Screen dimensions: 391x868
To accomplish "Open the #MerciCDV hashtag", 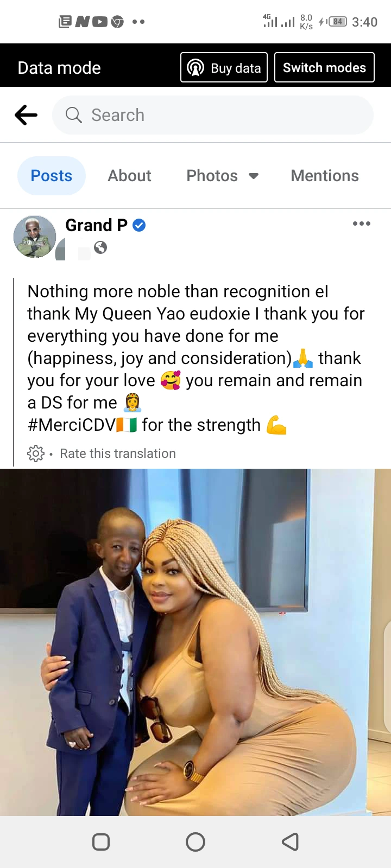I will 72,425.
